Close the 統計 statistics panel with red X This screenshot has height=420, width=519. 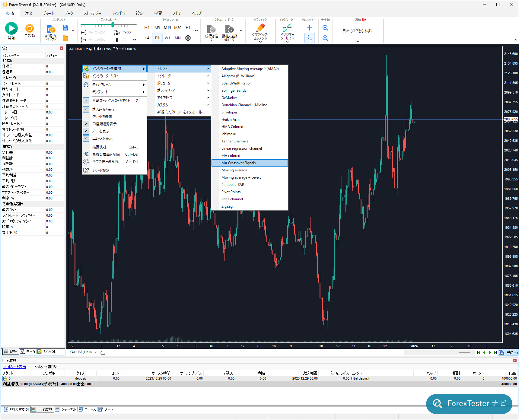(62, 48)
